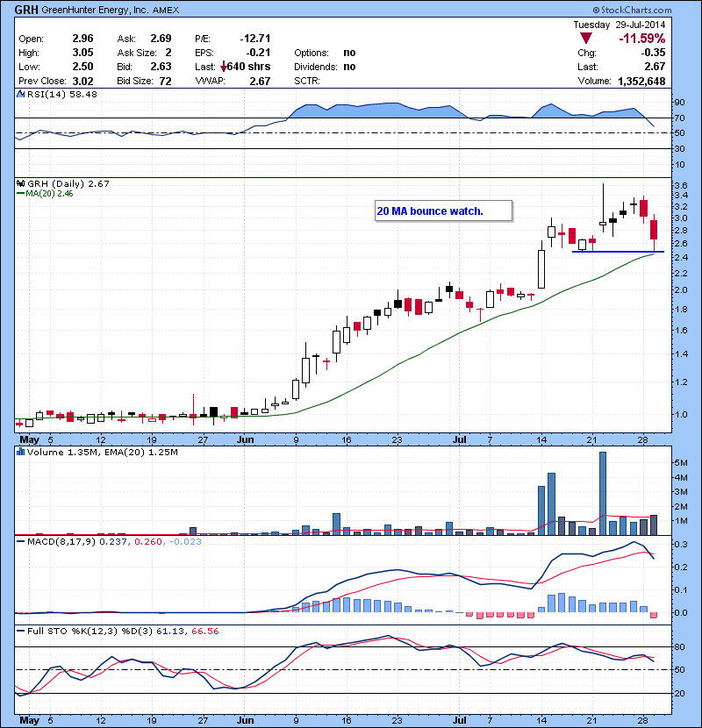Click the MACD histogram value -0.023
Viewport: 702px width, 728px height.
pos(185,542)
